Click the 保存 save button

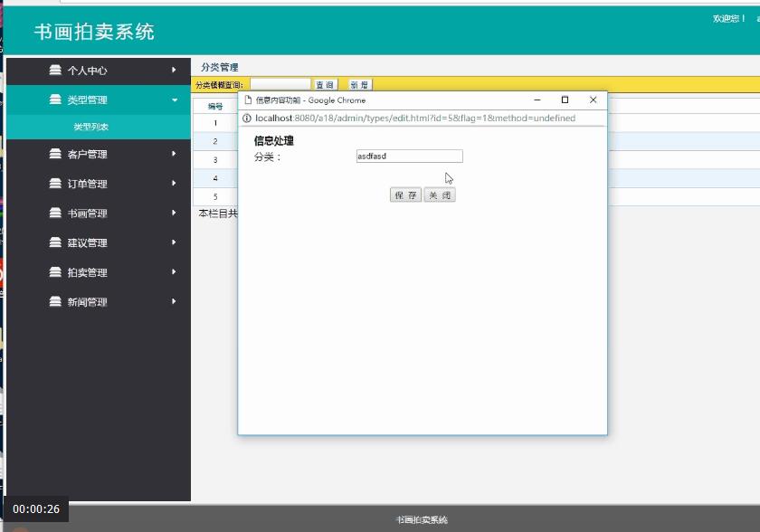click(x=405, y=195)
